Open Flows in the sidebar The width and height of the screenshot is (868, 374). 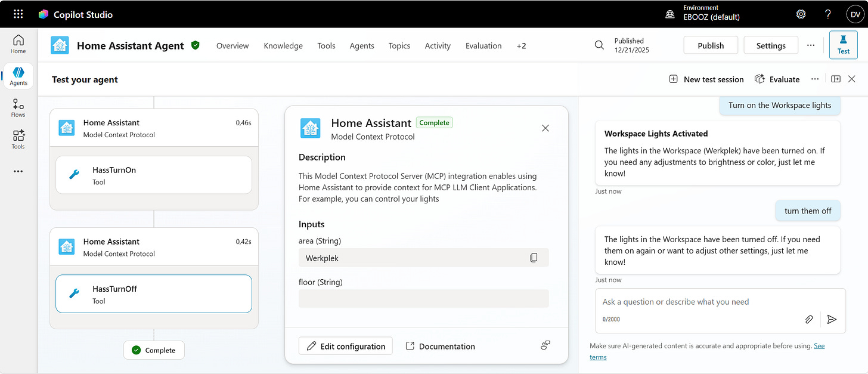[x=18, y=108]
